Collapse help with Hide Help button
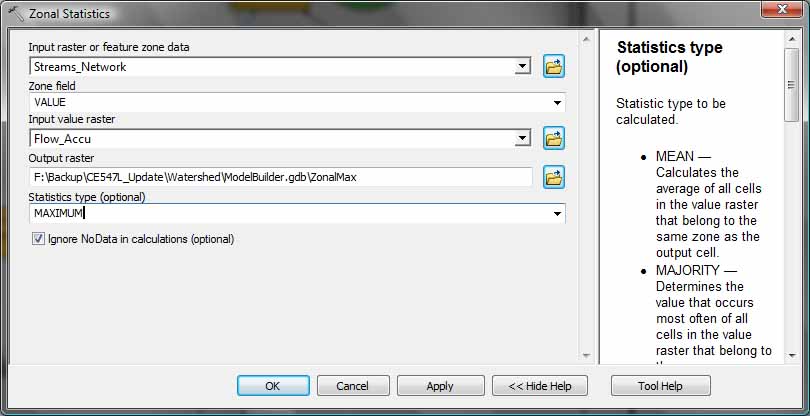This screenshot has width=810, height=416. tap(540, 386)
